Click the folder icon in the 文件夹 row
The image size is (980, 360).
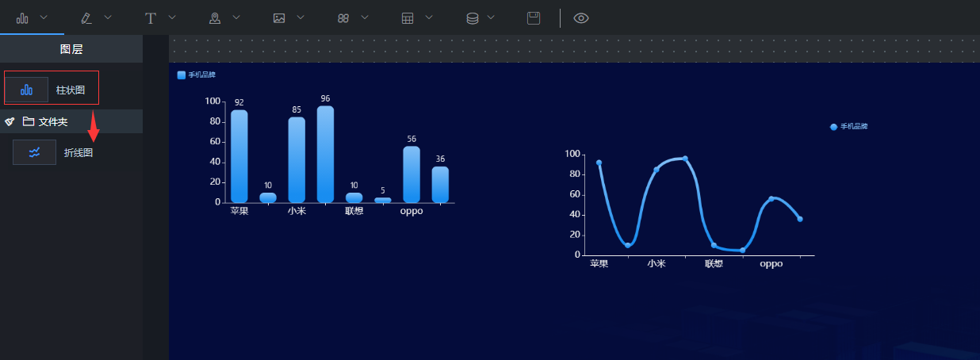pos(29,121)
